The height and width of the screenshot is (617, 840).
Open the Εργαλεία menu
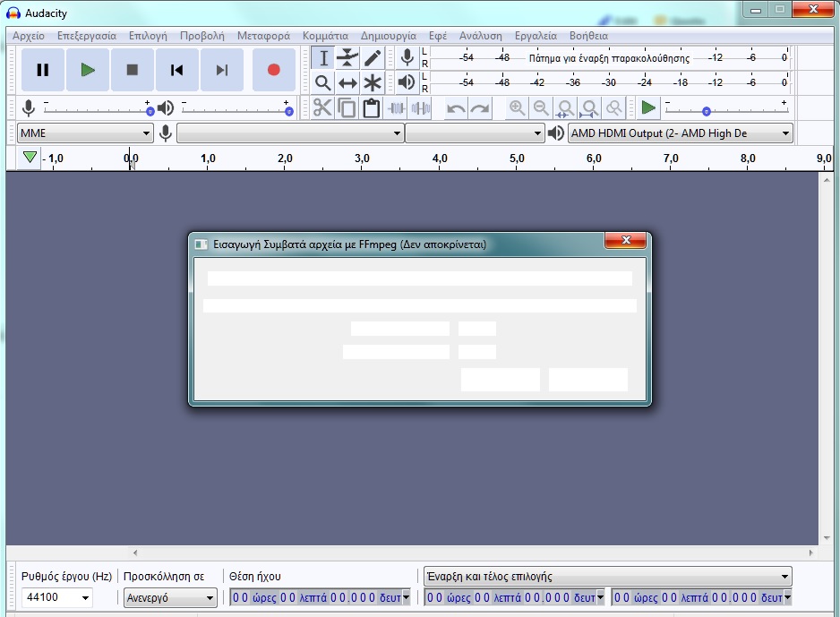[x=536, y=36]
